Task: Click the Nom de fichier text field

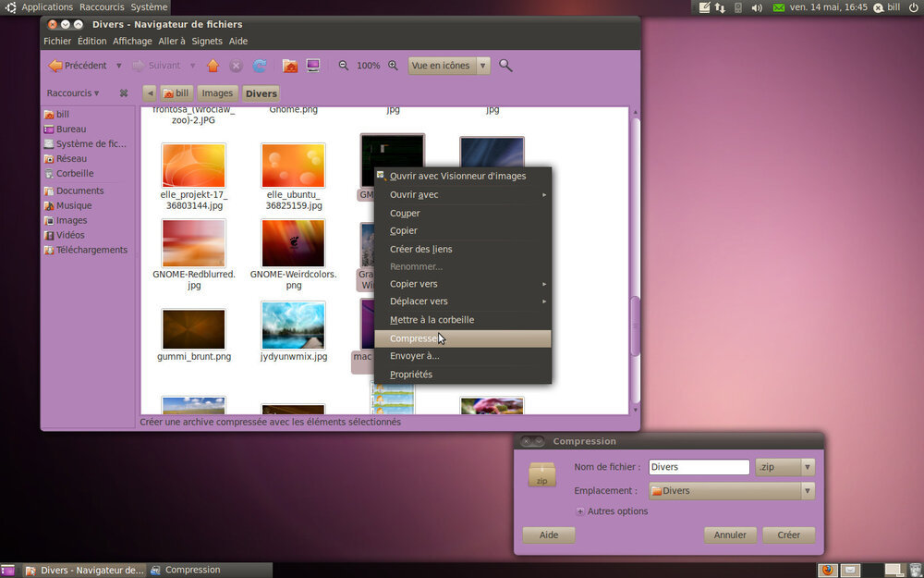Action: (x=699, y=468)
